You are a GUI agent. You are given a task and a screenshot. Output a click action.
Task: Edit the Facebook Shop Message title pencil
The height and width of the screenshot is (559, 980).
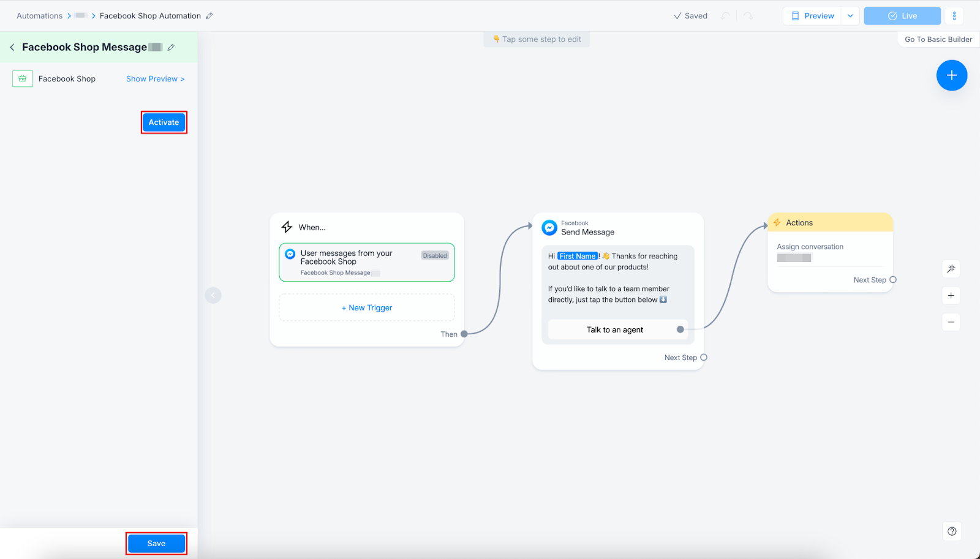coord(171,47)
